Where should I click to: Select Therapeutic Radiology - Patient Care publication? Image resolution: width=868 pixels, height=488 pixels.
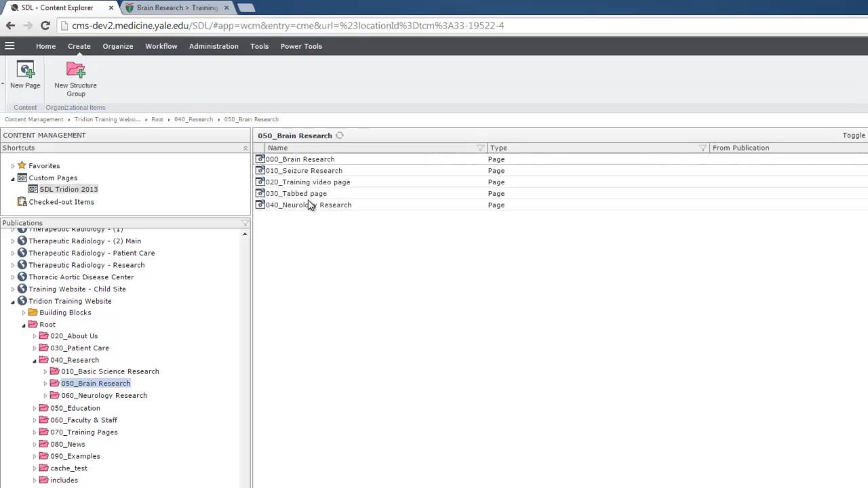pos(92,253)
